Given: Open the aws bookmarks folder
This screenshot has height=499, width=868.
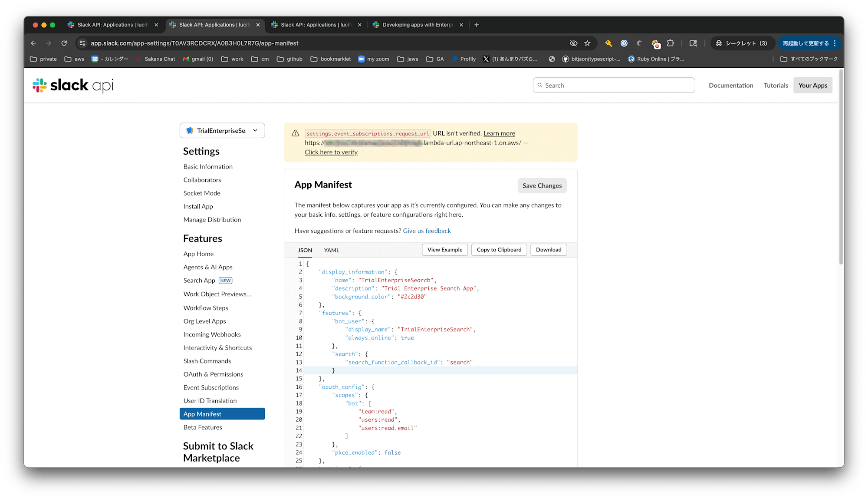Looking at the screenshot, I should 74,59.
